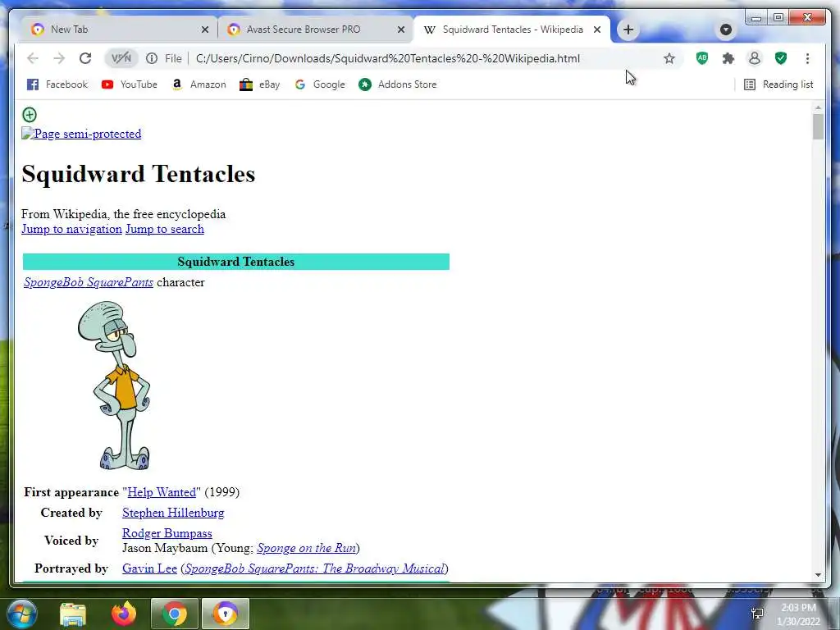
Task: Close the Squidward Tentacles Wikipedia tab
Action: pyautogui.click(x=597, y=30)
